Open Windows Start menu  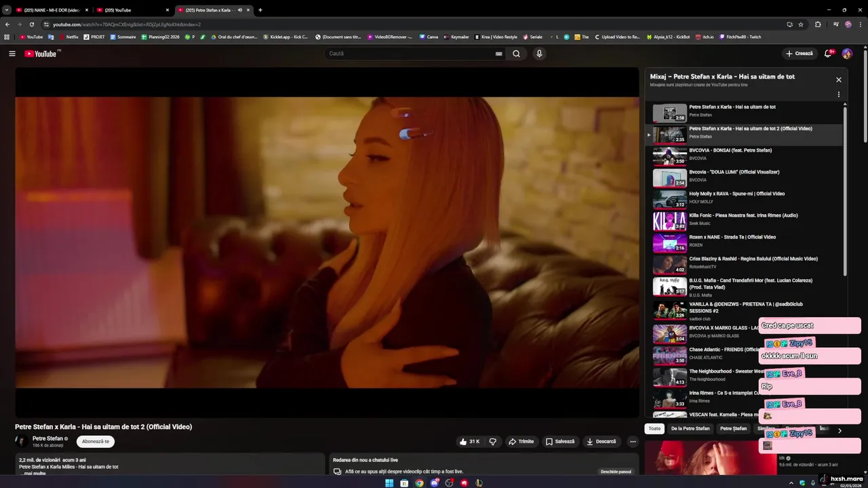click(389, 483)
